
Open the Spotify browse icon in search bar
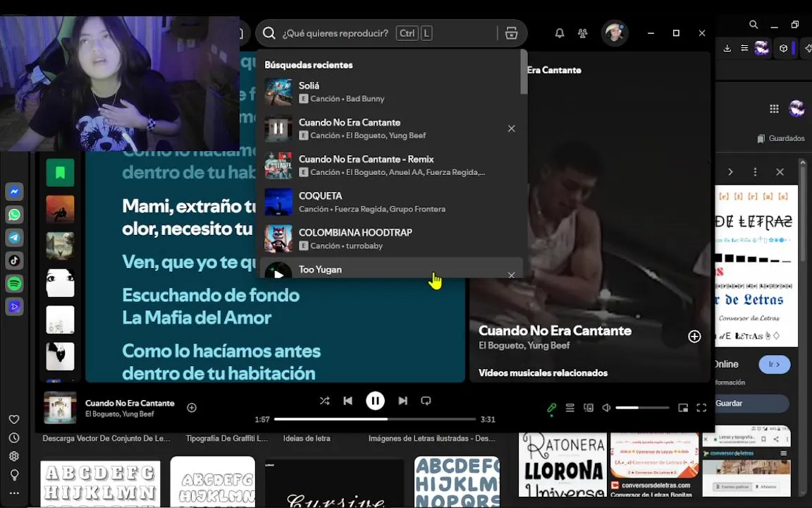tap(511, 33)
